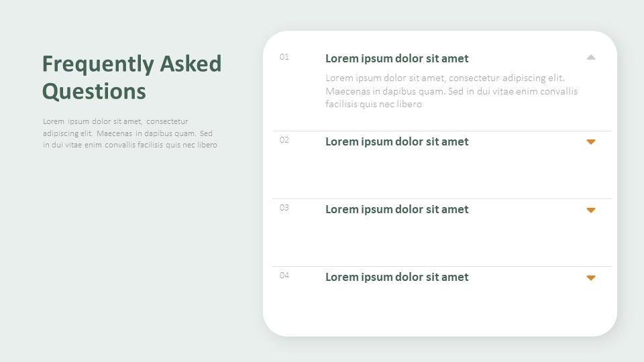The width and height of the screenshot is (644, 362).
Task: Collapse question 01 with the gray up arrow
Action: (x=591, y=58)
